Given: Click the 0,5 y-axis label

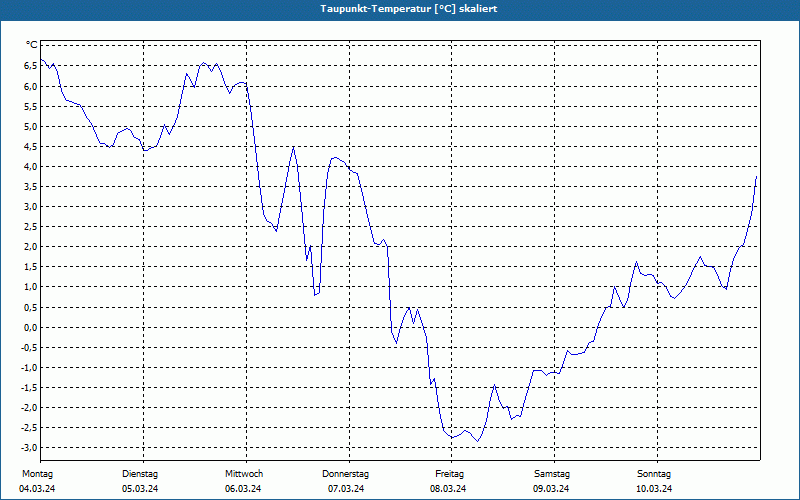Looking at the screenshot, I should [x=31, y=307].
